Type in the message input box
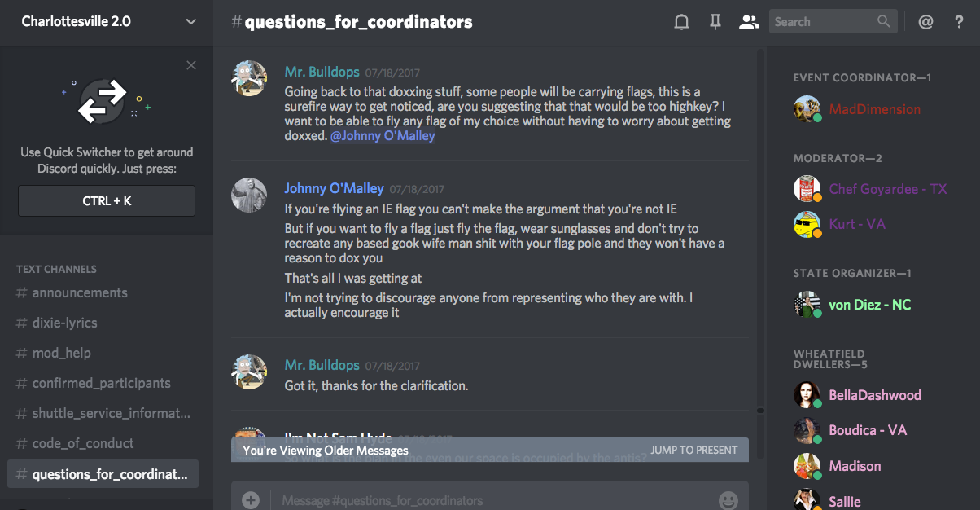Viewport: 980px width, 510px height. coord(488,500)
